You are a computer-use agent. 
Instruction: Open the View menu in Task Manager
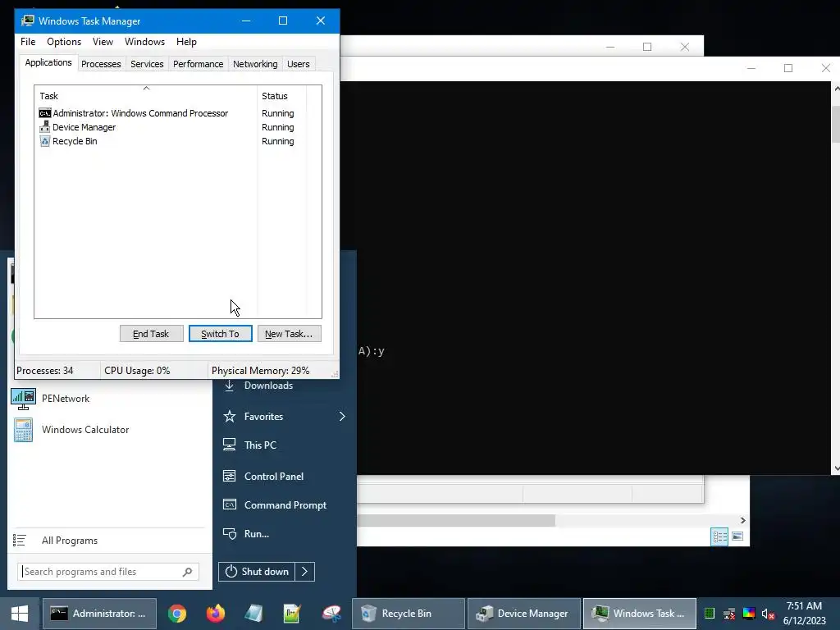(x=103, y=42)
